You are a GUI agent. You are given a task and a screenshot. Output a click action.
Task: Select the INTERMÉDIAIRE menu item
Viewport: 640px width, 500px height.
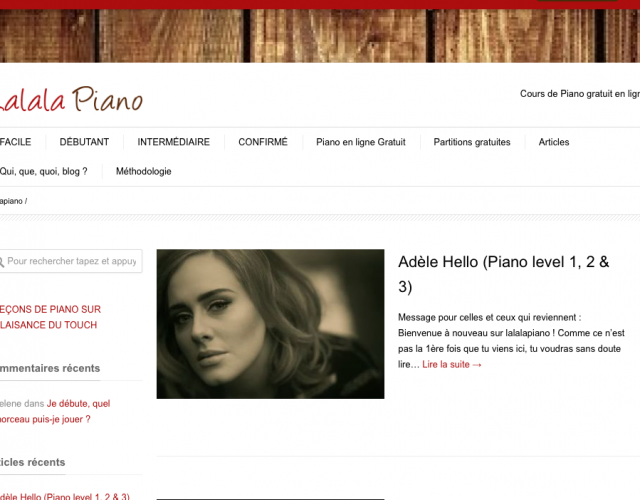[173, 142]
